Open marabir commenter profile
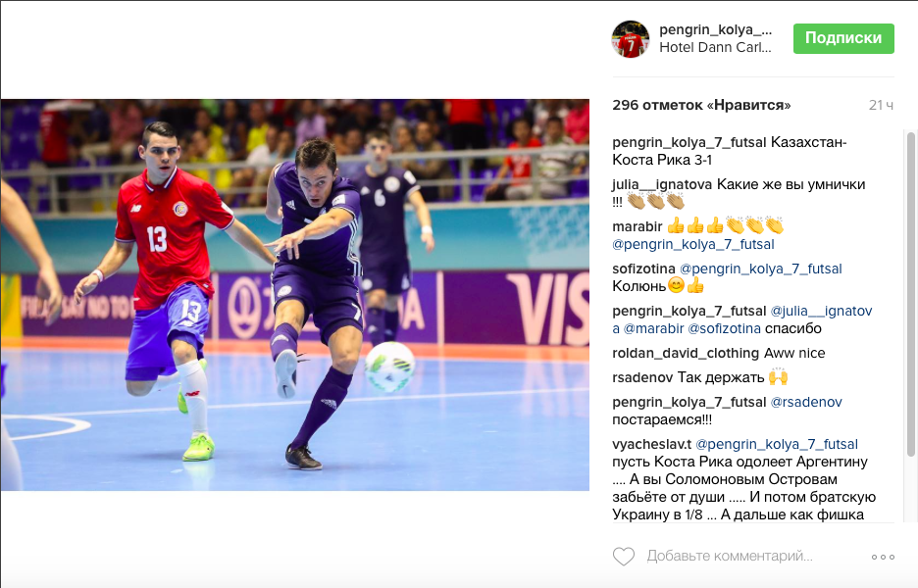The width and height of the screenshot is (918, 588). 637,226
